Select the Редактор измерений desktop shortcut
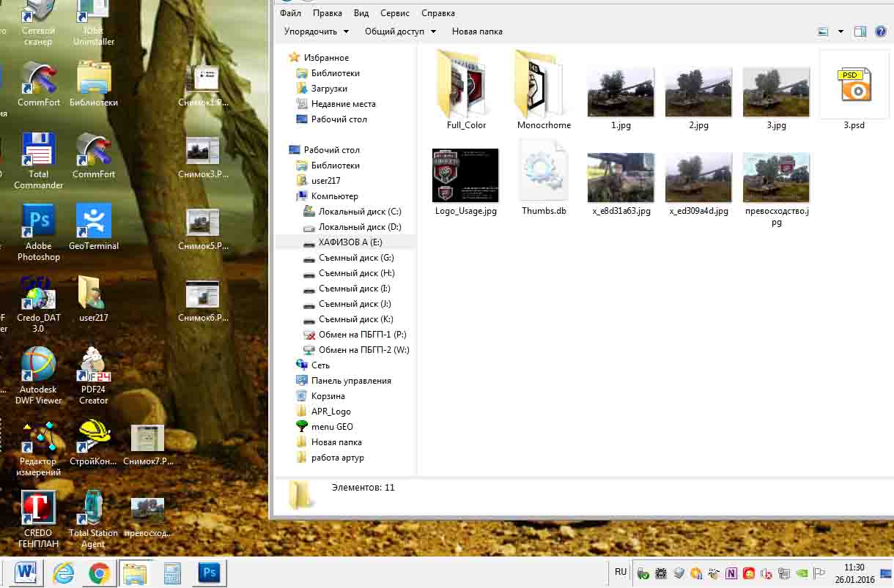This screenshot has width=894, height=588. click(39, 447)
